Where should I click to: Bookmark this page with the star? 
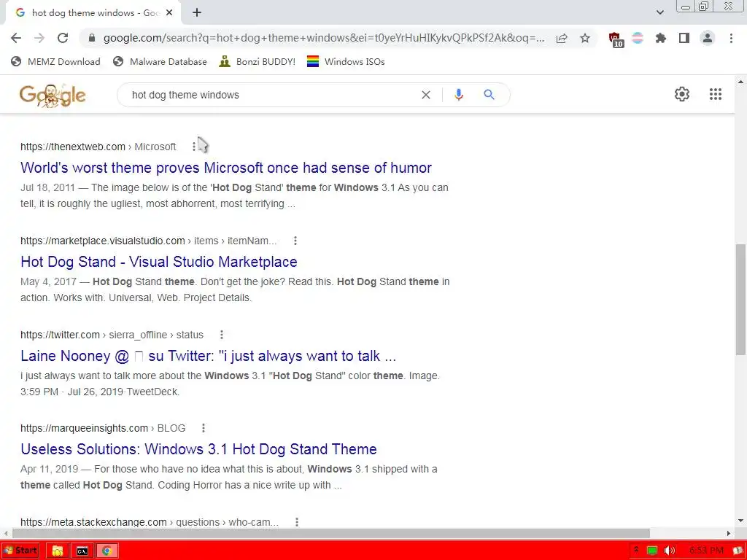pos(585,38)
